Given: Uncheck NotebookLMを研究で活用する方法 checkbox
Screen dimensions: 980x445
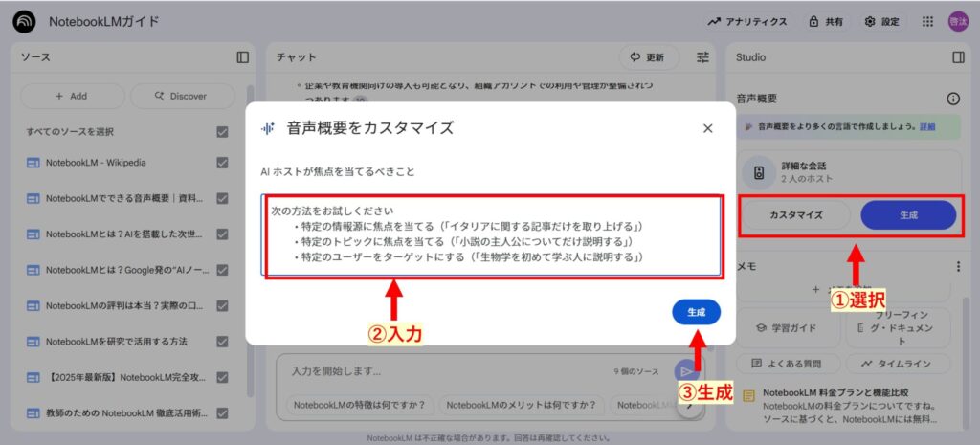Looking at the screenshot, I should 222,342.
